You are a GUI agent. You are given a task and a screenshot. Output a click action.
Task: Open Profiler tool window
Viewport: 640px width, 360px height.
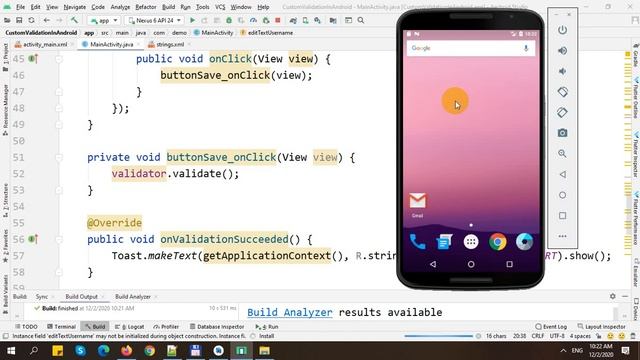coord(166,327)
